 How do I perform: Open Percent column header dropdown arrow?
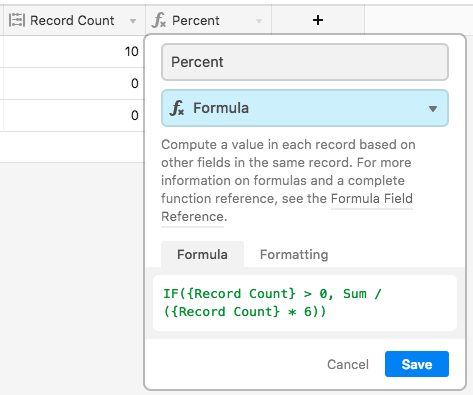coord(258,21)
